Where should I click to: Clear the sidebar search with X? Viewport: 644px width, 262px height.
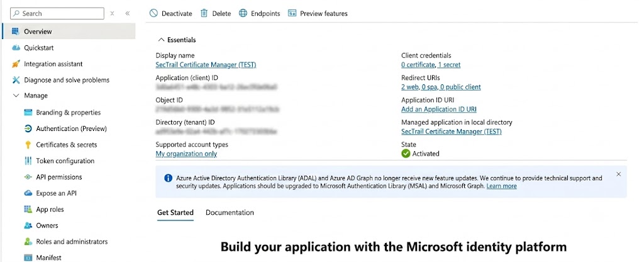112,13
